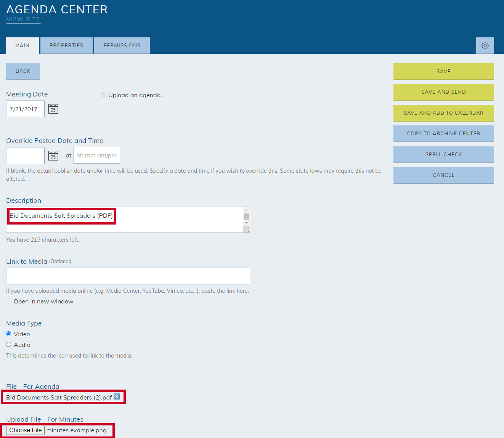Open the Meeting Date calendar picker icon
Image resolution: width=504 pixels, height=438 pixels.
53,109
